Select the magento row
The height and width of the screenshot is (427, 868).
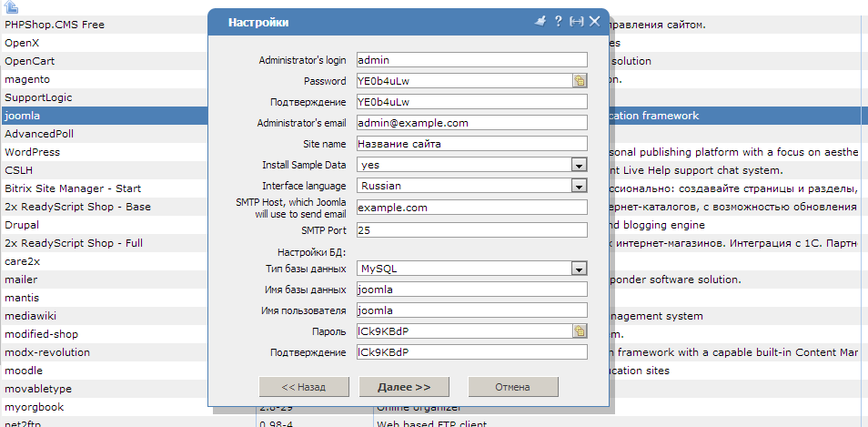(27, 79)
